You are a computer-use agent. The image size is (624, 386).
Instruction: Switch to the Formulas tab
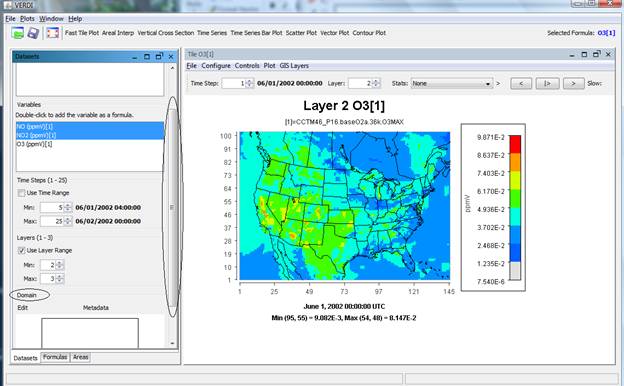pyautogui.click(x=55, y=357)
